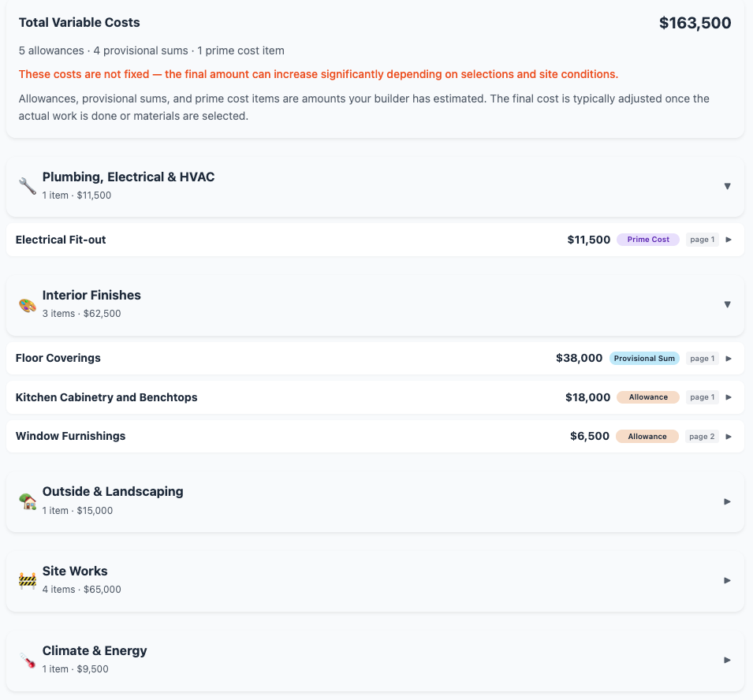Collapse the Plumbing, Electrical & HVAC section
Viewport: 753px width, 700px height.
point(727,186)
